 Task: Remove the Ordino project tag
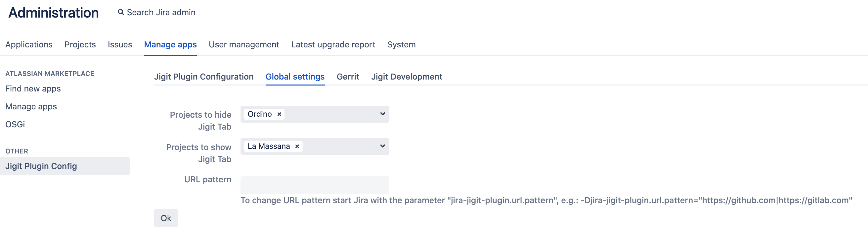coord(279,114)
